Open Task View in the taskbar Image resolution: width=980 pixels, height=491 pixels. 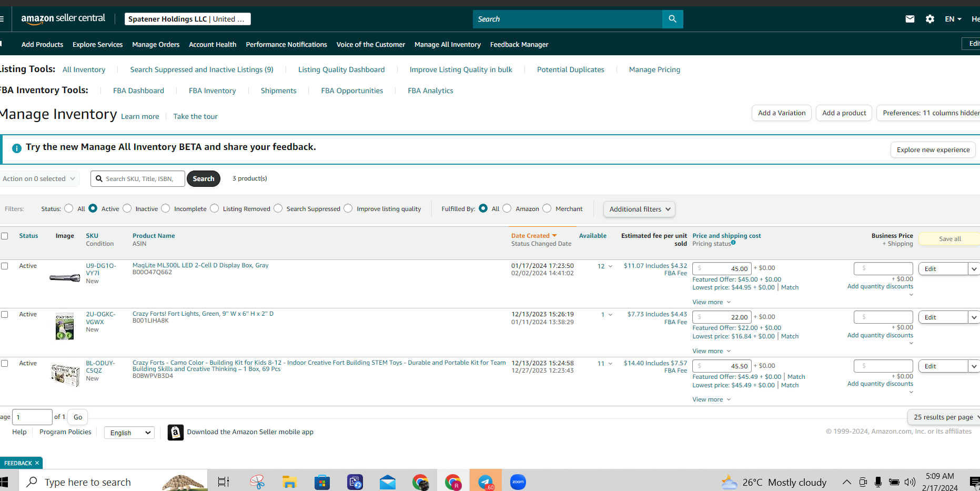click(x=224, y=482)
